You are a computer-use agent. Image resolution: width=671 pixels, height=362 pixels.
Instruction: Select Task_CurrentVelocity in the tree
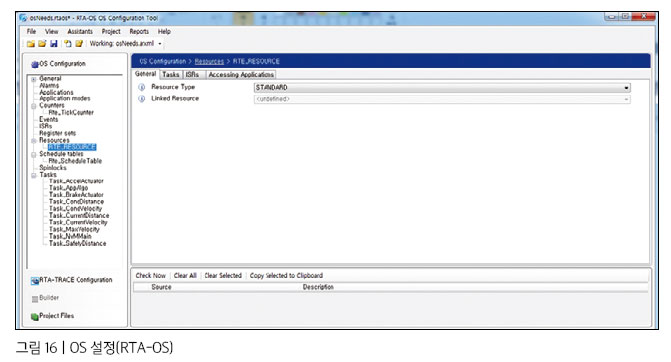pos(78,223)
